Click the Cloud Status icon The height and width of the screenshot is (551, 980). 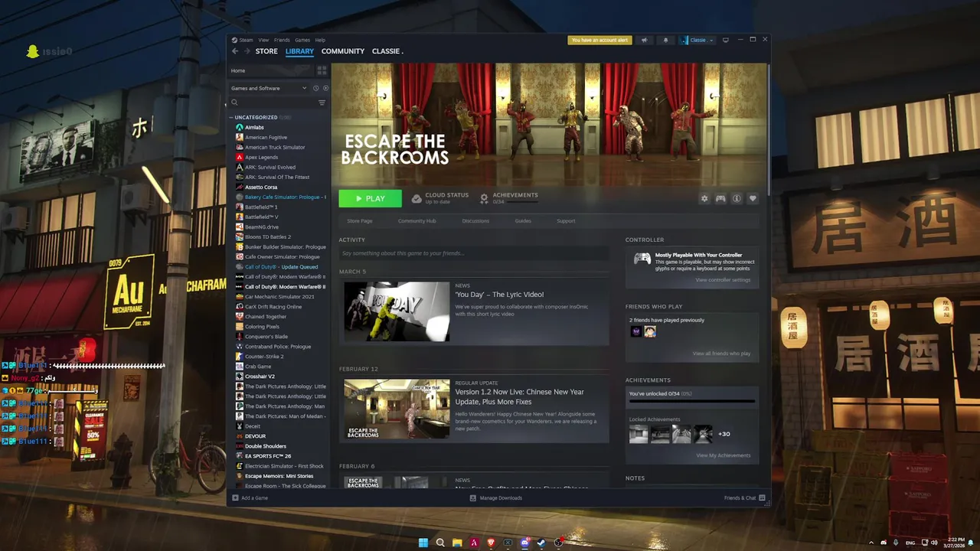pyautogui.click(x=416, y=198)
